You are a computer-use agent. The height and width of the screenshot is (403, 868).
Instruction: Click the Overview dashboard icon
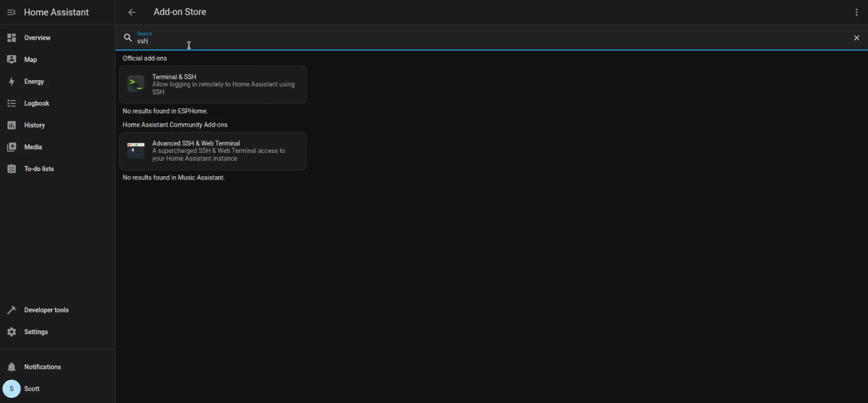pos(11,38)
